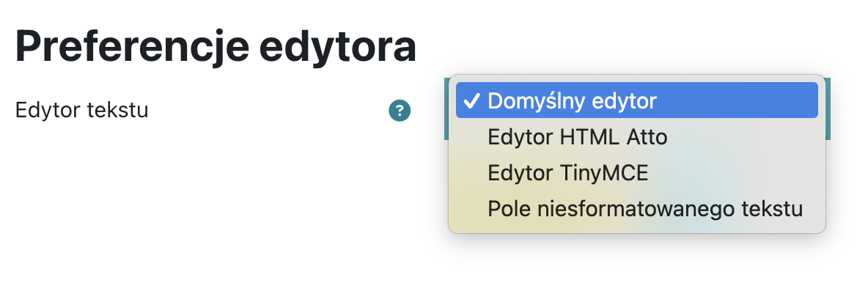The height and width of the screenshot is (283, 868).
Task: Confirm the checked Domyślny edytor row
Action: [636, 100]
